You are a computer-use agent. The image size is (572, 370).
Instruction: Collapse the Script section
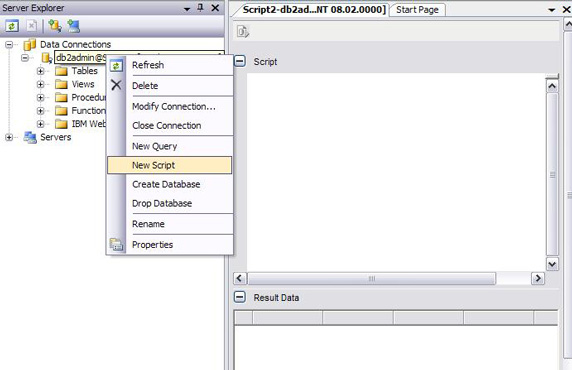click(240, 61)
